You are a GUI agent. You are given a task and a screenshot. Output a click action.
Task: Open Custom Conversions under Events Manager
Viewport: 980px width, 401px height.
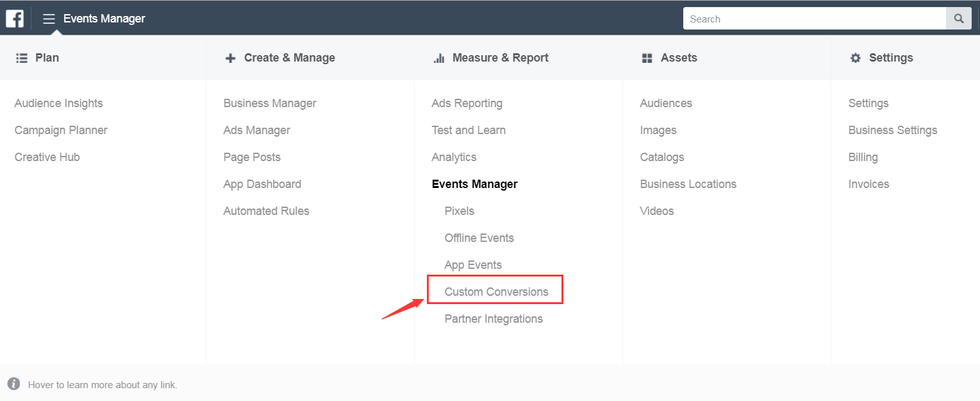tap(496, 292)
